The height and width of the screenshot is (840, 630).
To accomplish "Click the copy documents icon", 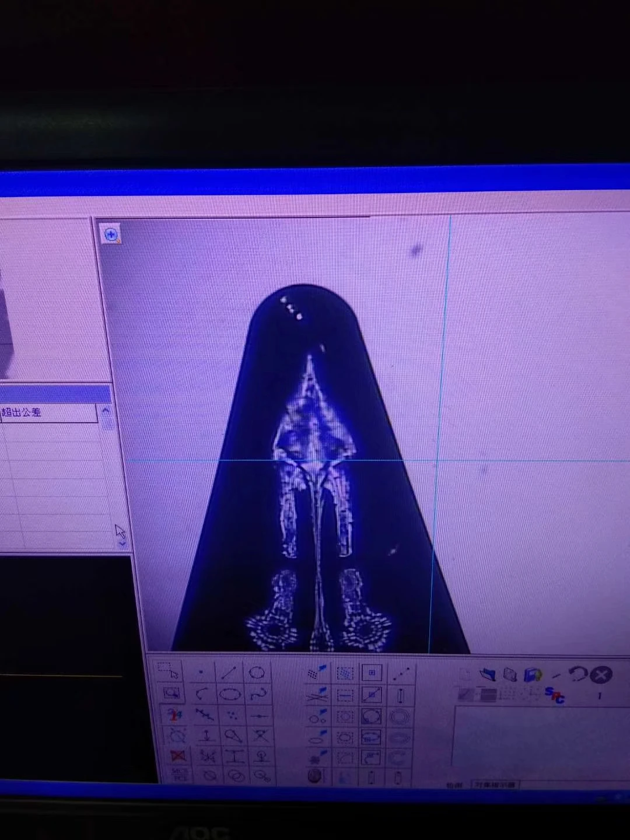I will point(510,674).
